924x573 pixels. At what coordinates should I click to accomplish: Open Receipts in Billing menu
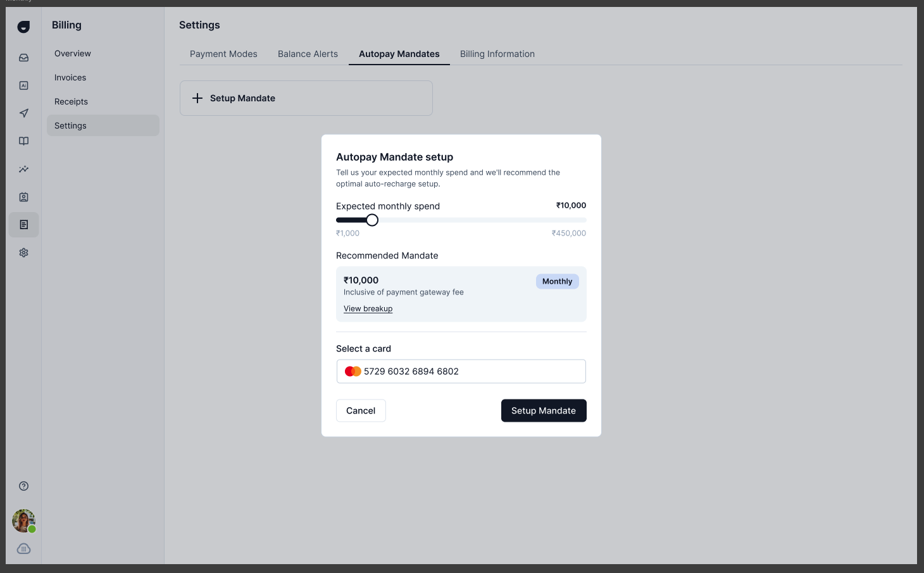coord(103,101)
